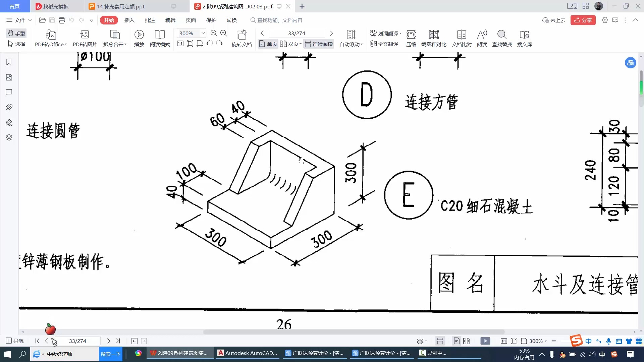Enable single page view (单页)
Screen dimensions: 644x362
(268, 44)
